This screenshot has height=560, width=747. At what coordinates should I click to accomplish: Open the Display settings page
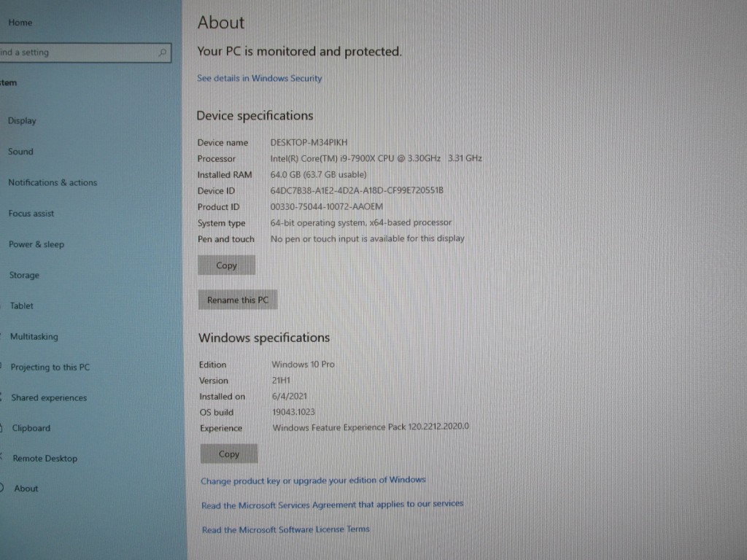[x=22, y=120]
